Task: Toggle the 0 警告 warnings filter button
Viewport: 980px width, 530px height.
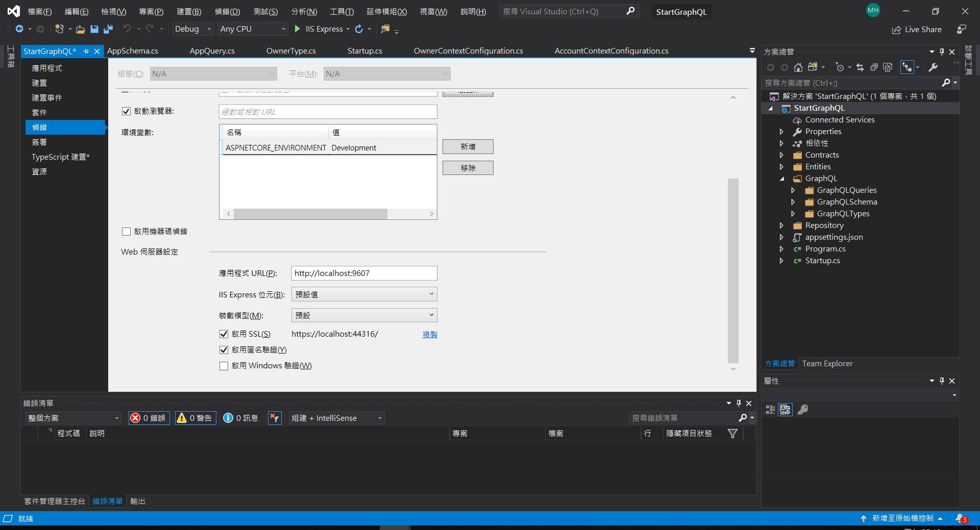Action: pyautogui.click(x=195, y=418)
